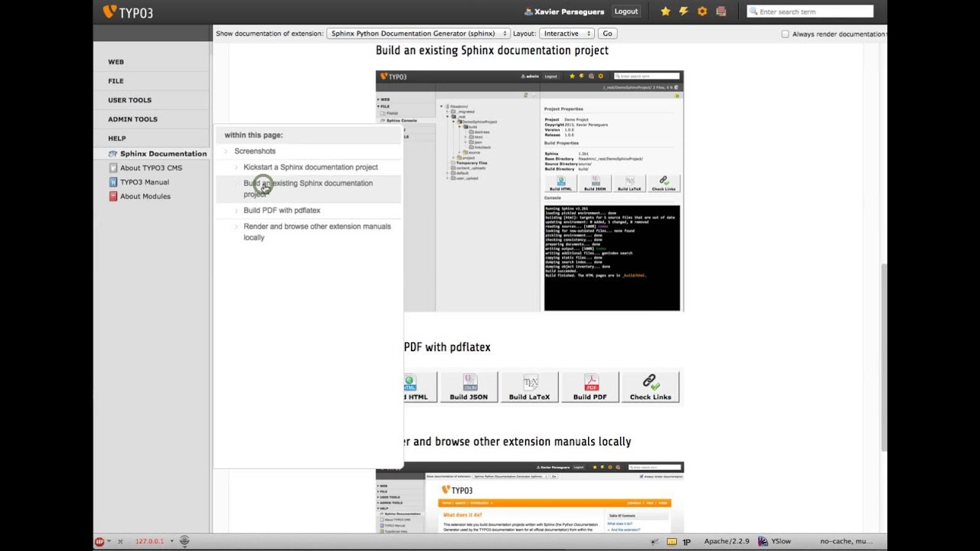This screenshot has height=551, width=980.
Task: Expand the Kickstart a Sphinx documentation project entry
Action: 237,168
